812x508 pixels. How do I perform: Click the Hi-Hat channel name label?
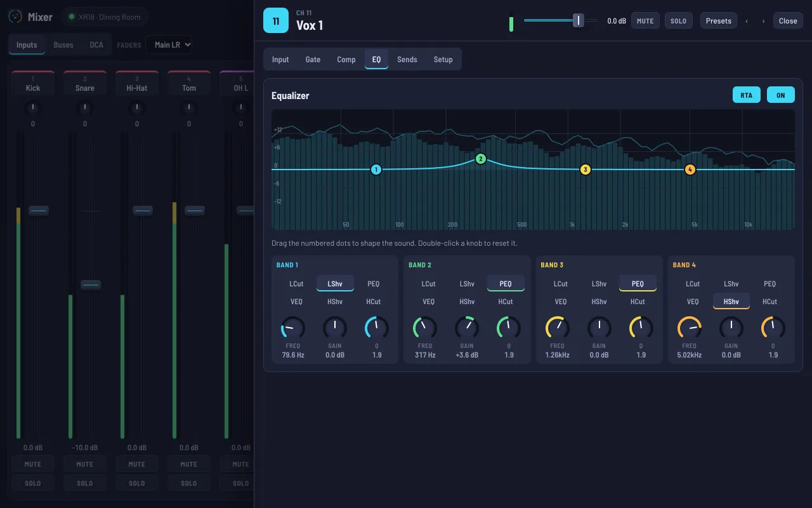tap(137, 88)
